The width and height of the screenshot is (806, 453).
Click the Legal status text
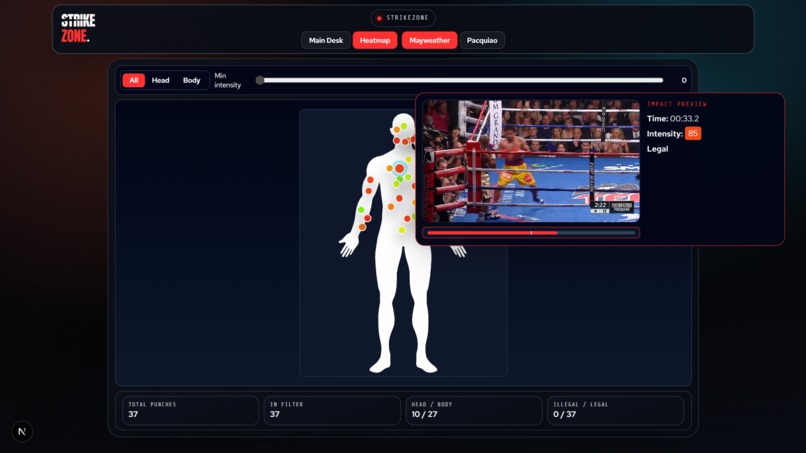[x=657, y=149]
